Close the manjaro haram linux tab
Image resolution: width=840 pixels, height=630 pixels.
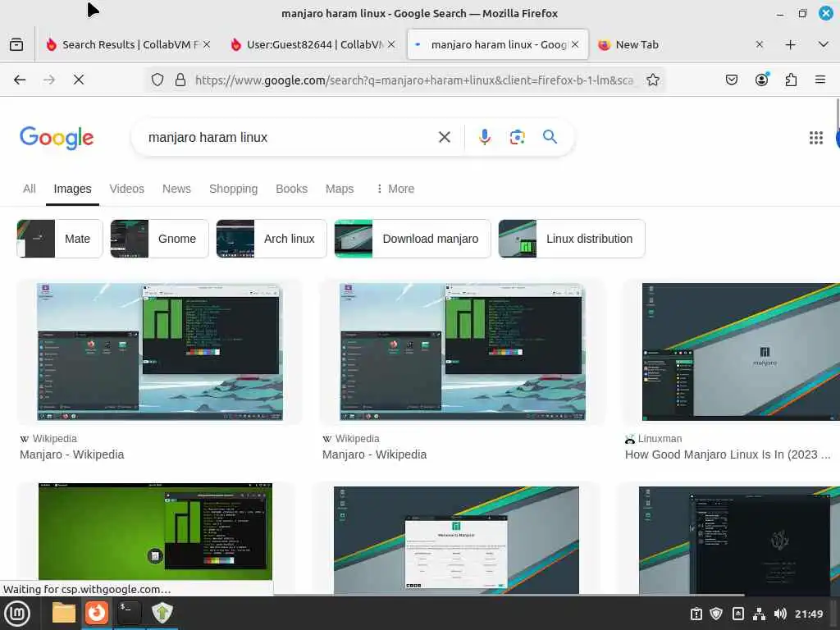tap(575, 44)
